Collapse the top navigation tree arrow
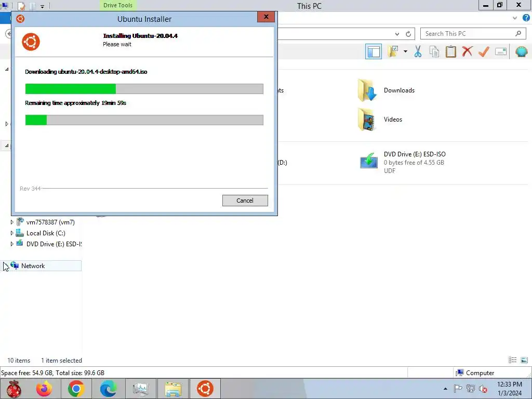 click(x=7, y=69)
